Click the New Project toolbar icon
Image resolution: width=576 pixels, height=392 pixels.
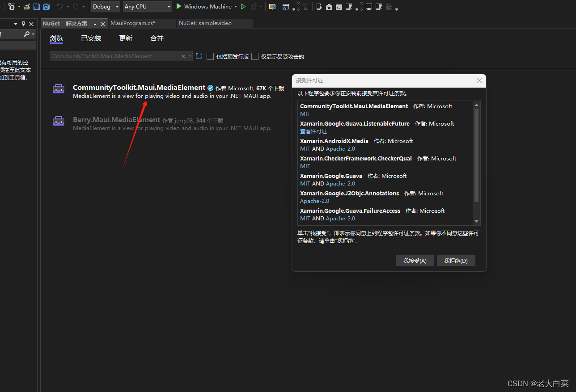click(12, 6)
